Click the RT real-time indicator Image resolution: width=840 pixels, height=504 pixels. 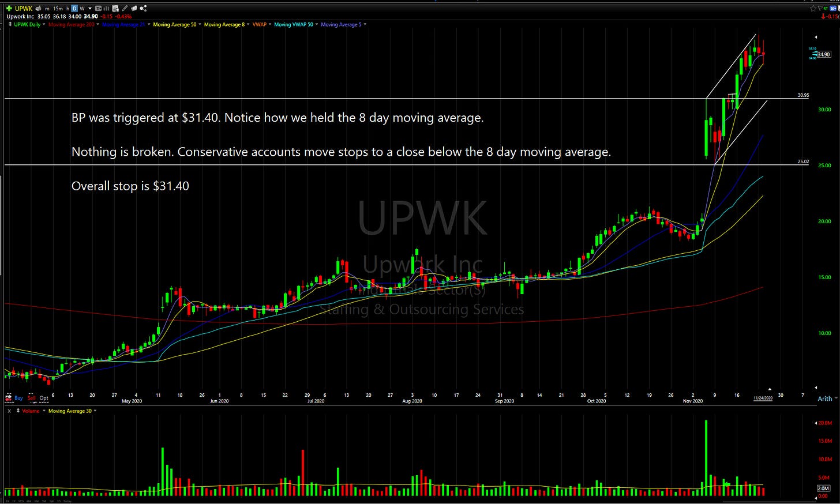(826, 8)
